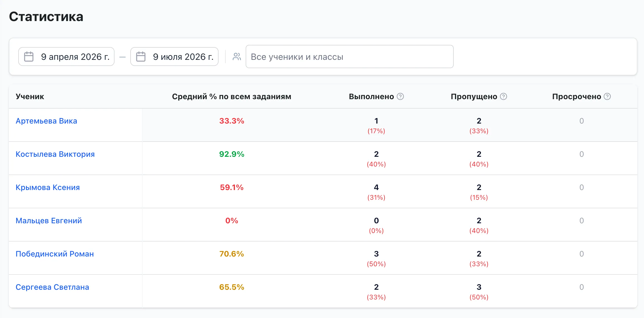Select the 33.3% average value
The height and width of the screenshot is (318, 644).
point(232,121)
